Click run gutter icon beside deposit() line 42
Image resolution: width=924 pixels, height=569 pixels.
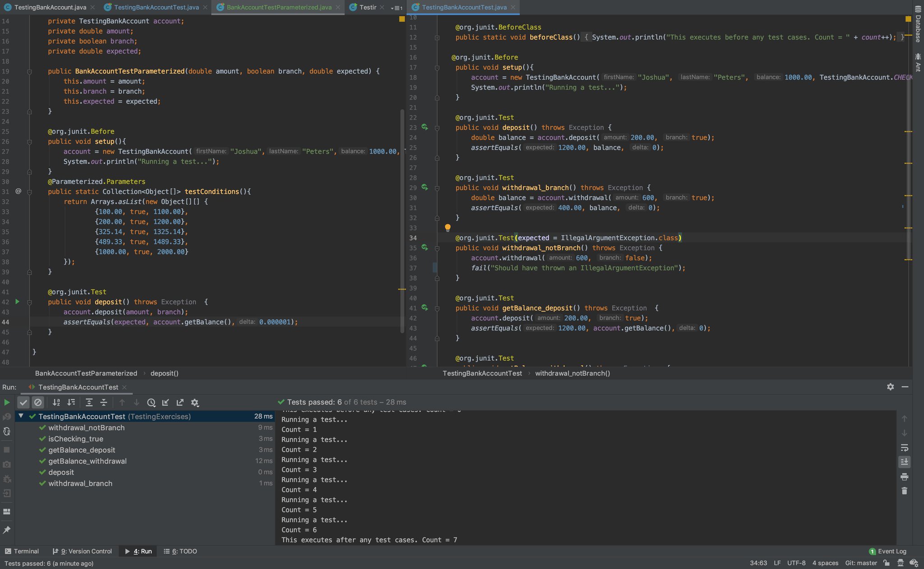click(x=18, y=302)
